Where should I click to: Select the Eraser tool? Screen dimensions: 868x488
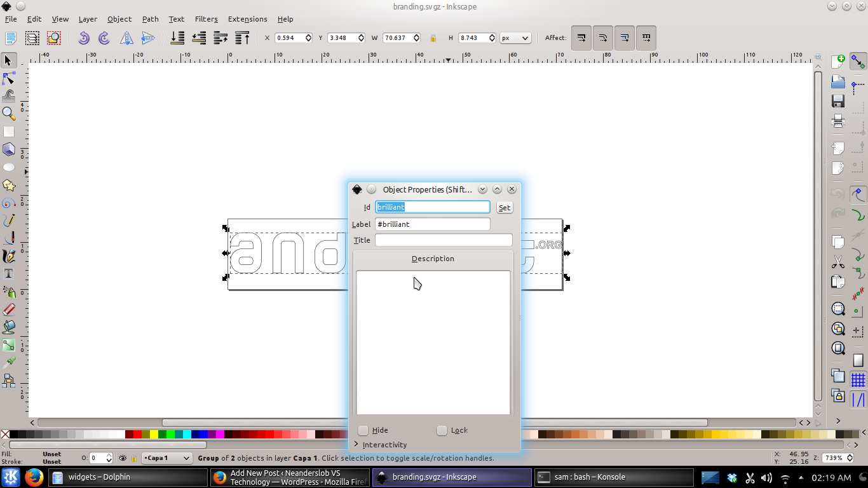tap(9, 309)
